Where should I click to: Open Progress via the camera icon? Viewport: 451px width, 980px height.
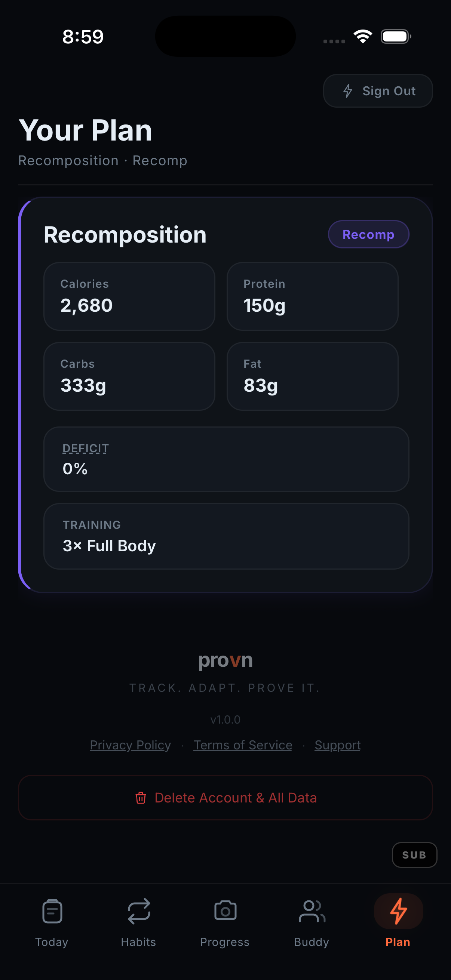[225, 911]
